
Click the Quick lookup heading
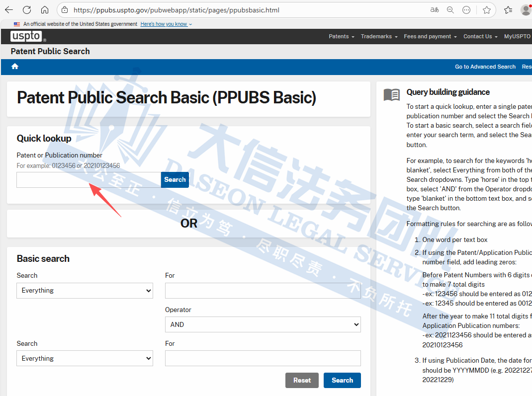(x=44, y=138)
